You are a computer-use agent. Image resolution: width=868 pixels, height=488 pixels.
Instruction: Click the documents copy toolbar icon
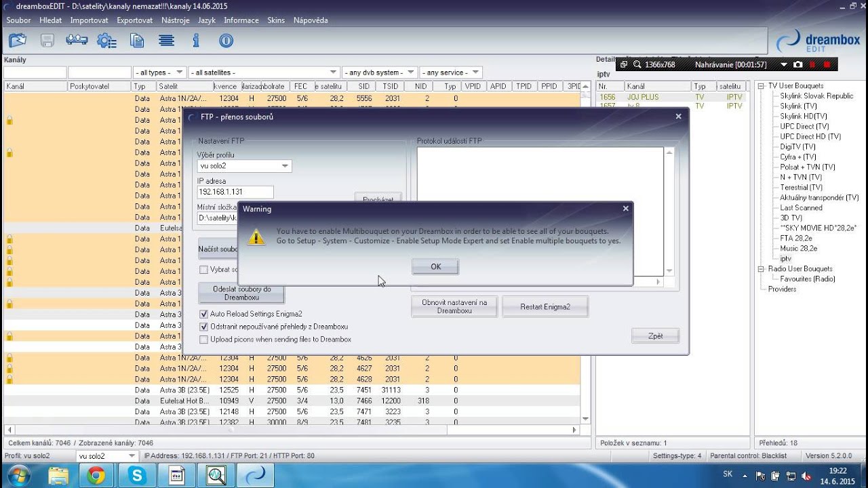pyautogui.click(x=137, y=41)
